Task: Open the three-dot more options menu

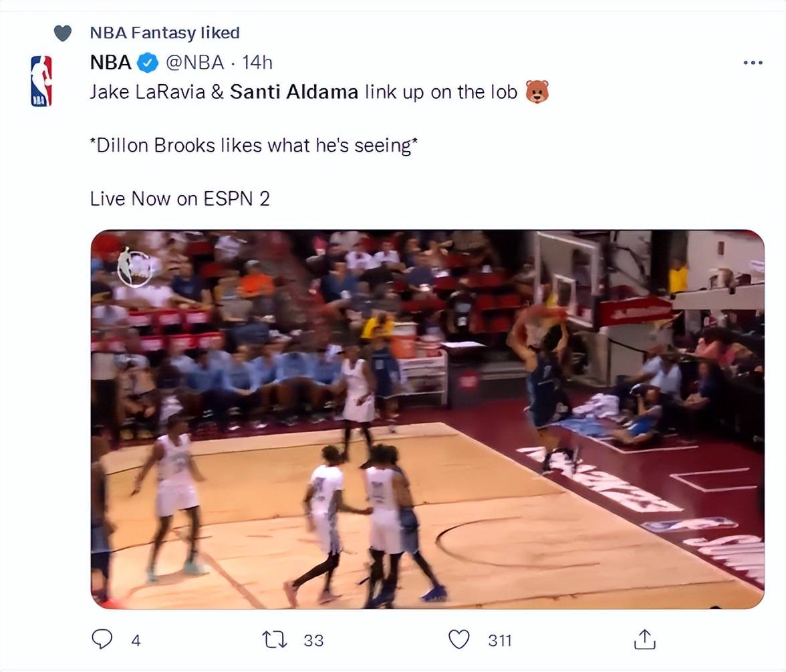Action: tap(753, 63)
